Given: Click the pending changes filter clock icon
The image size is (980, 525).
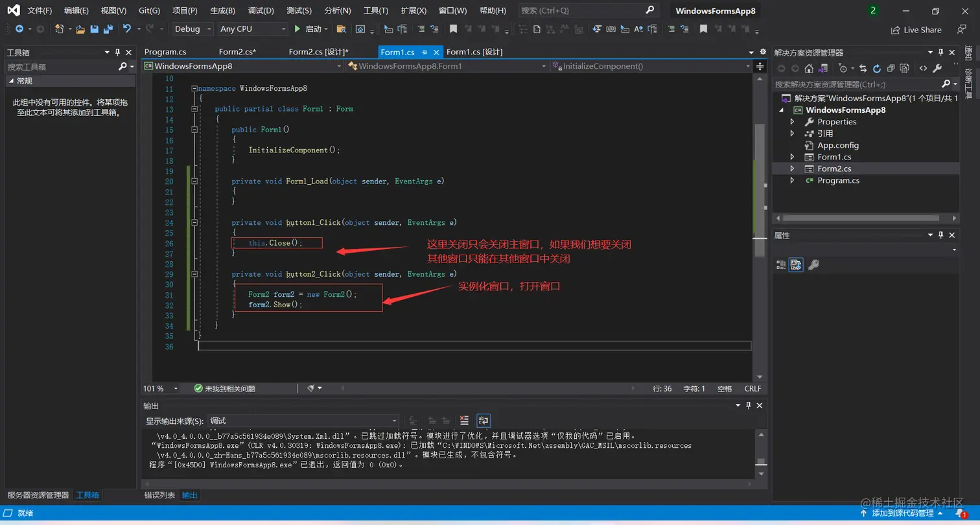Looking at the screenshot, I should 843,68.
